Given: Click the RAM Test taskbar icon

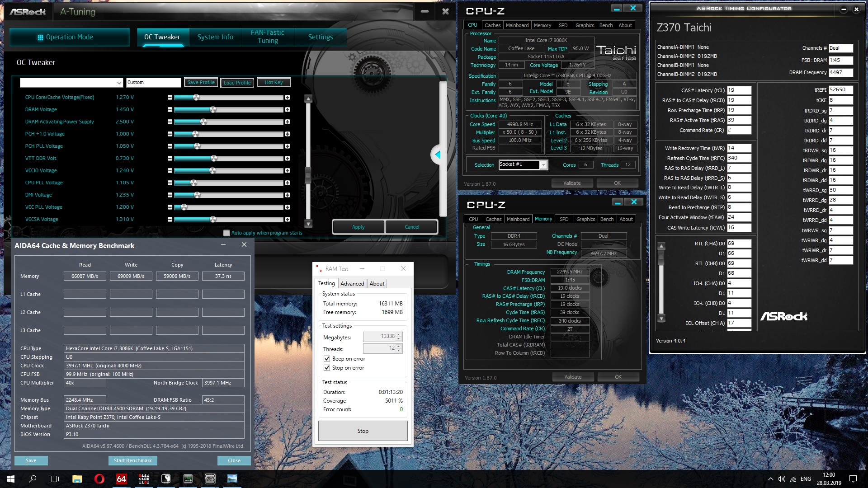Looking at the screenshot, I should click(144, 479).
